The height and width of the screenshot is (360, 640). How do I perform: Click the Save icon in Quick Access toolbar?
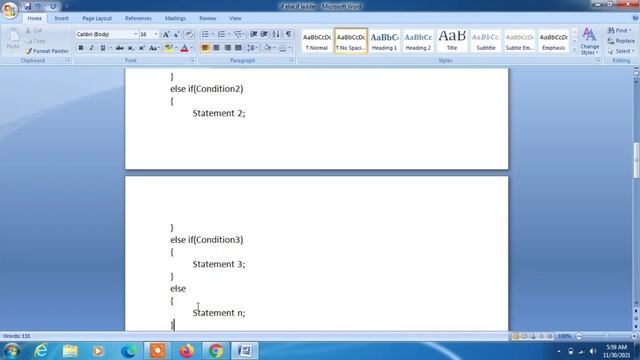[27, 6]
